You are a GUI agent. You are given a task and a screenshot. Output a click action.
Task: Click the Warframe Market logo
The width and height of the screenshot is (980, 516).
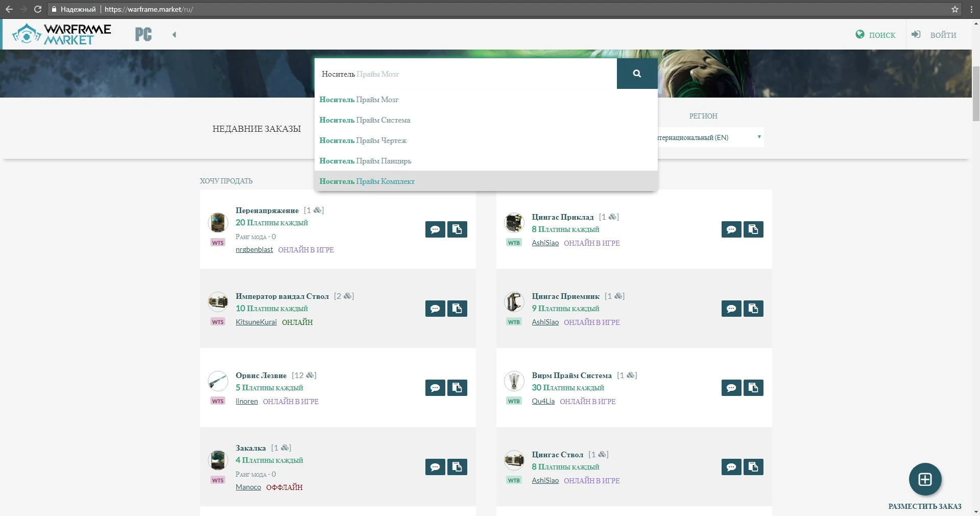tap(61, 34)
